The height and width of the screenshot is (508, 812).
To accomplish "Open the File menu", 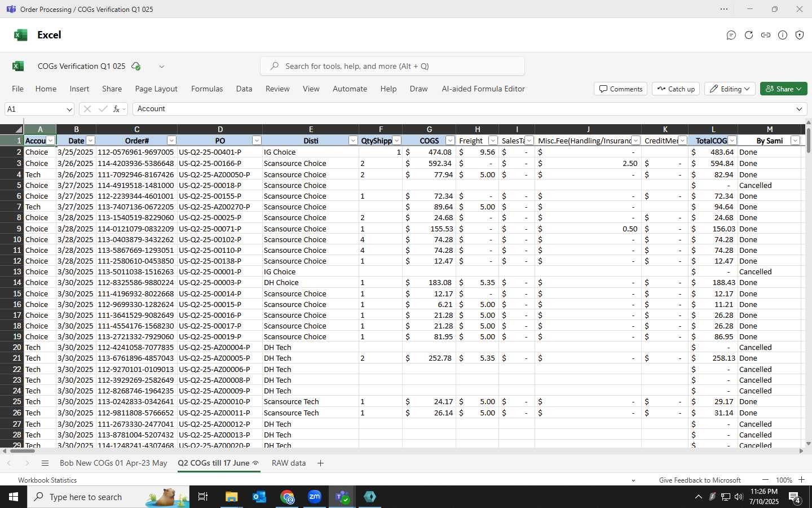I will coord(18,89).
